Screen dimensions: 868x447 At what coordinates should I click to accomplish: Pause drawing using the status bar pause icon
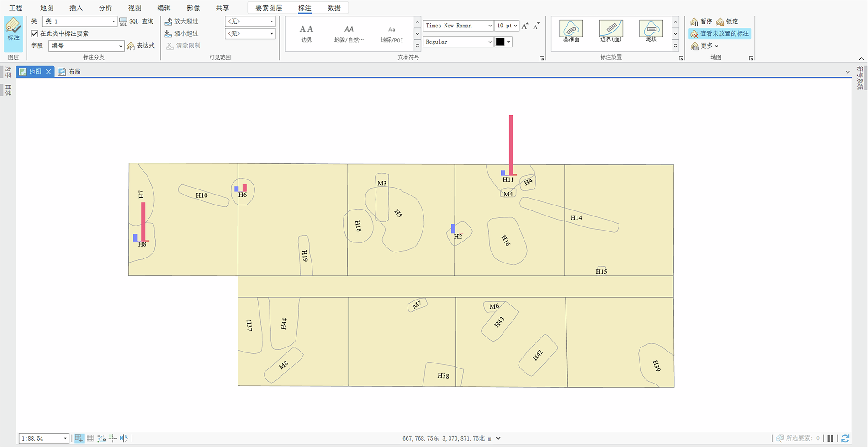click(x=831, y=438)
